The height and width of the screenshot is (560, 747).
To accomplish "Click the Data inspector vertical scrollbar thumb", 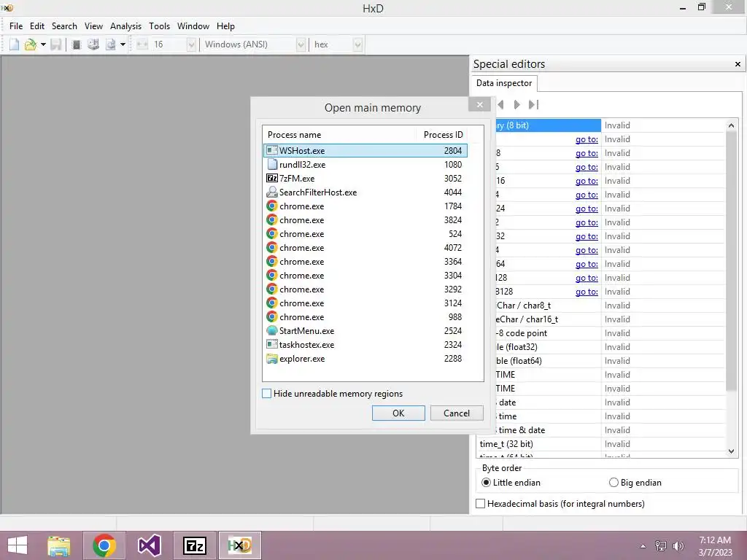I will (731, 261).
